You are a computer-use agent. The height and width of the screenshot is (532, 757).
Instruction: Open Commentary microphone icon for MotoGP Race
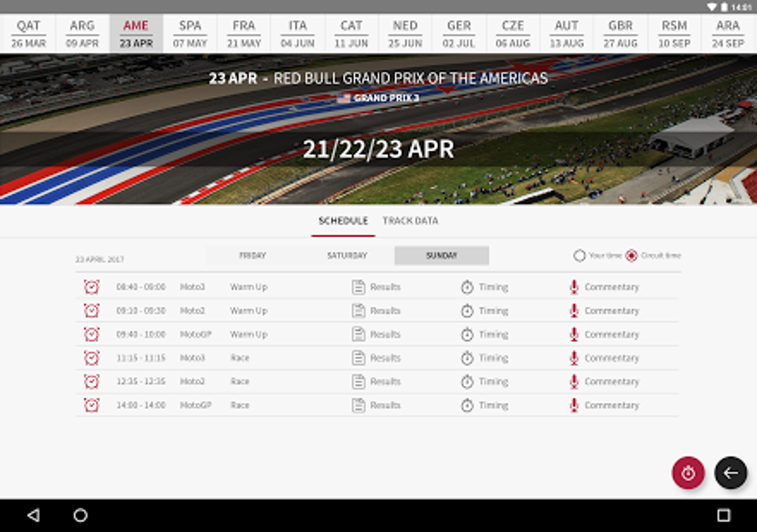[x=574, y=405]
